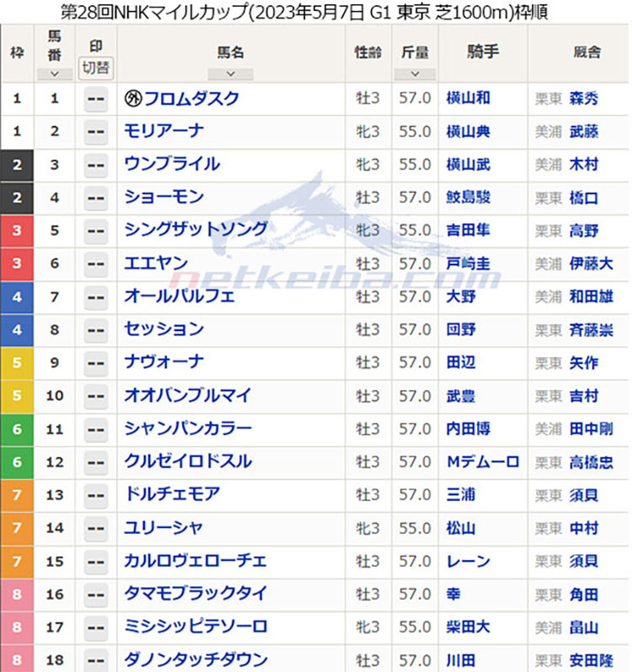The image size is (632, 672).
Task: Open trainer 橋口 stable page
Action: point(584,198)
